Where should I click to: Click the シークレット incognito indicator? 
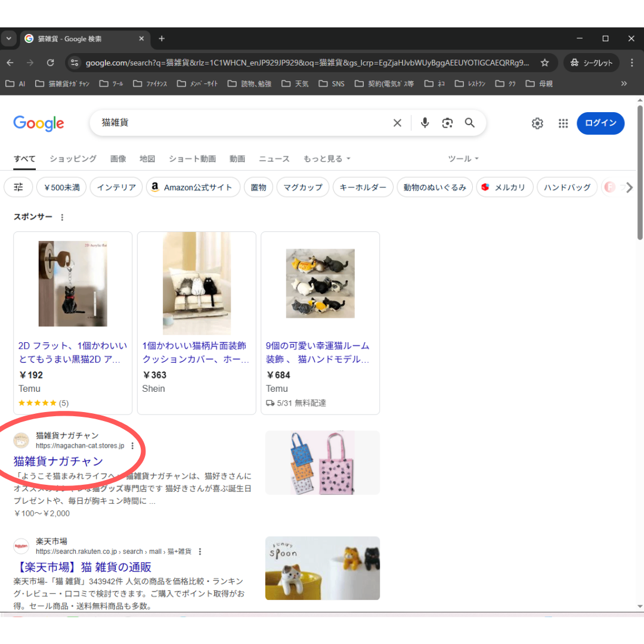coord(591,63)
